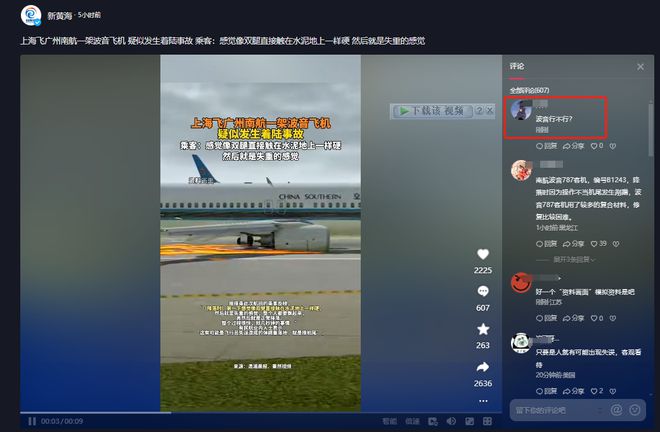Open the emoji picker in comment box
The image size is (660, 432).
[x=635, y=410]
